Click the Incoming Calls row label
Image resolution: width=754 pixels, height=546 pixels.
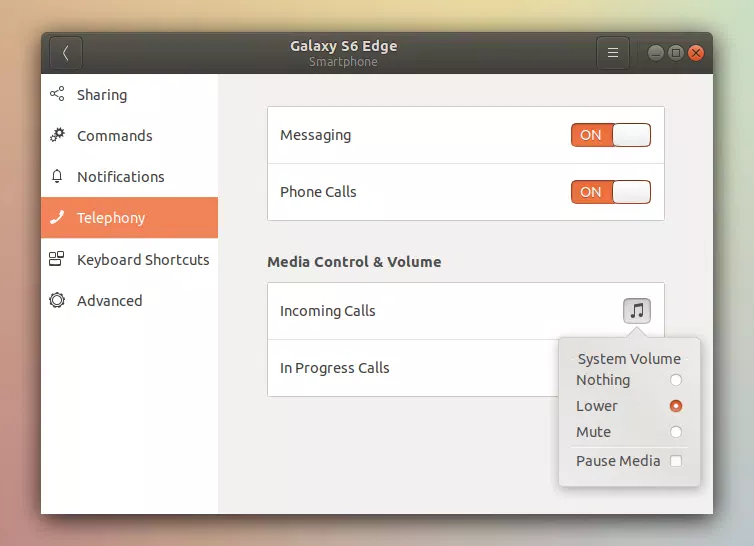click(327, 311)
